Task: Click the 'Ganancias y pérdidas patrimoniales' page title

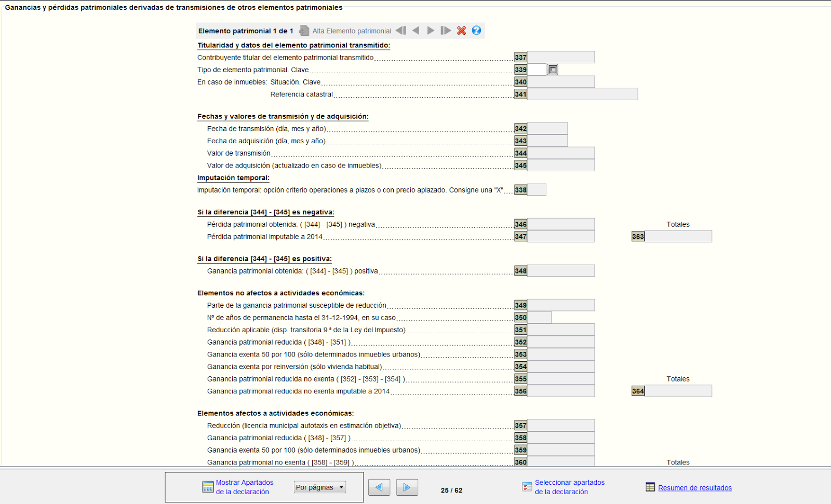Action: [173, 7]
